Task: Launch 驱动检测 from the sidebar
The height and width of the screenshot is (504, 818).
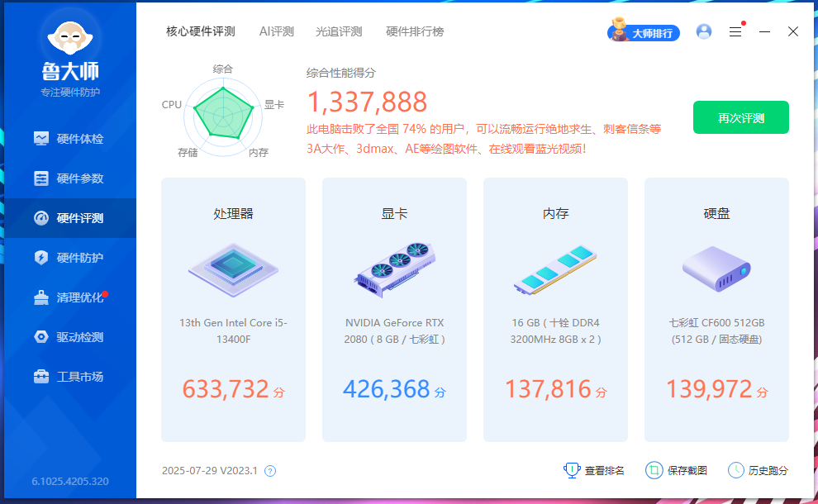Action: [70, 336]
